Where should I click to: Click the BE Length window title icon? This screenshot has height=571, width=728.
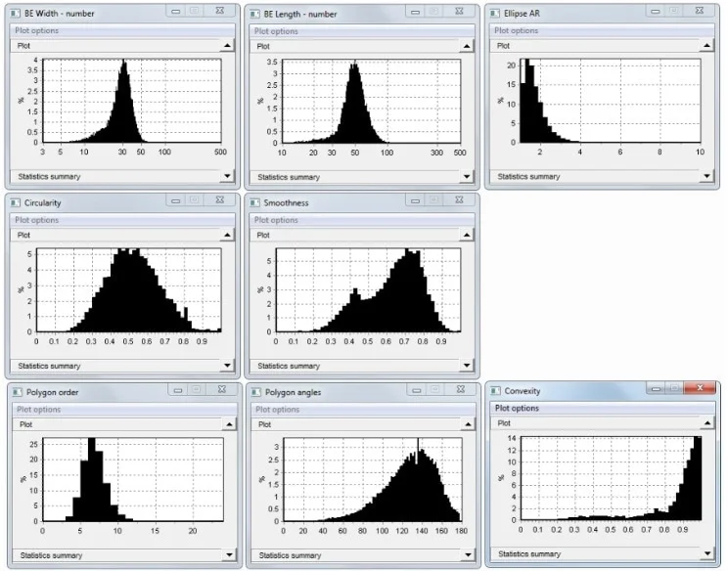coord(256,15)
